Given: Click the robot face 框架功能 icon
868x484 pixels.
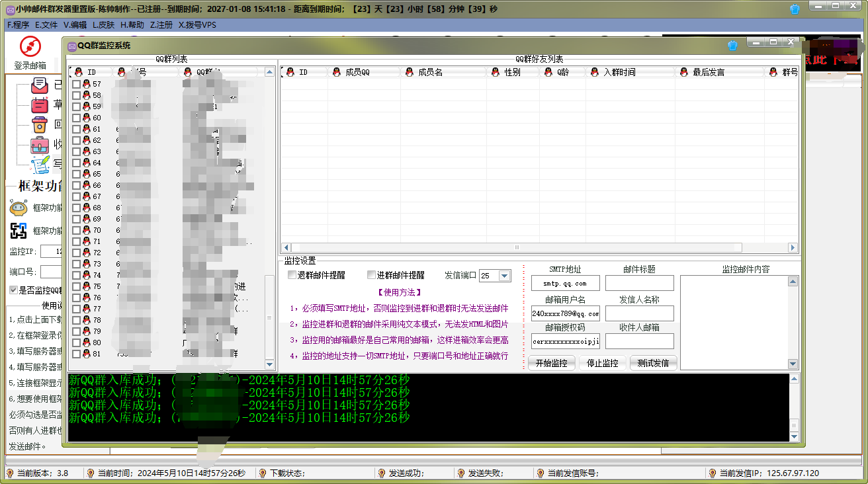Looking at the screenshot, I should coord(19,208).
